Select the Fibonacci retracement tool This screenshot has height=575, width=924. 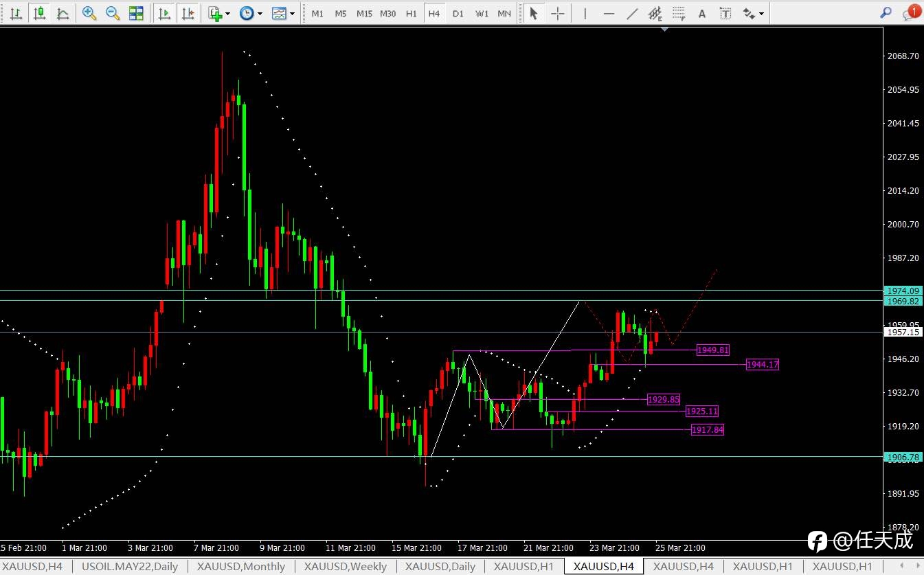point(679,13)
